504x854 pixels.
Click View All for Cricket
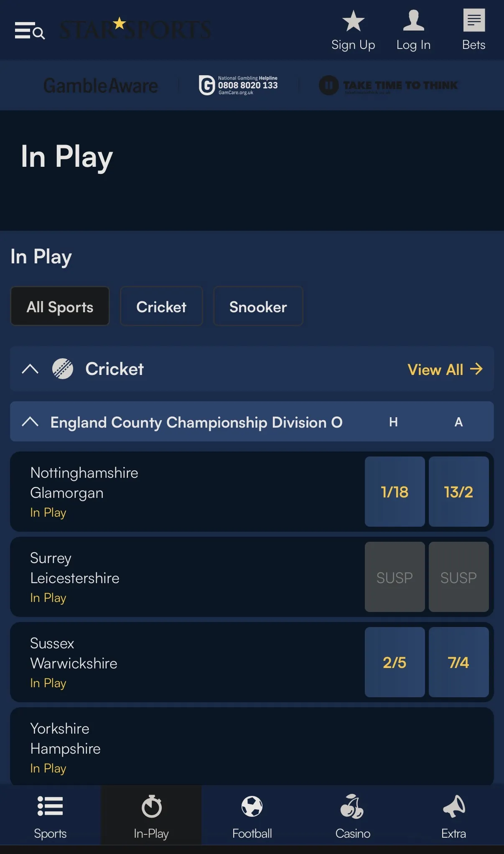tap(444, 369)
